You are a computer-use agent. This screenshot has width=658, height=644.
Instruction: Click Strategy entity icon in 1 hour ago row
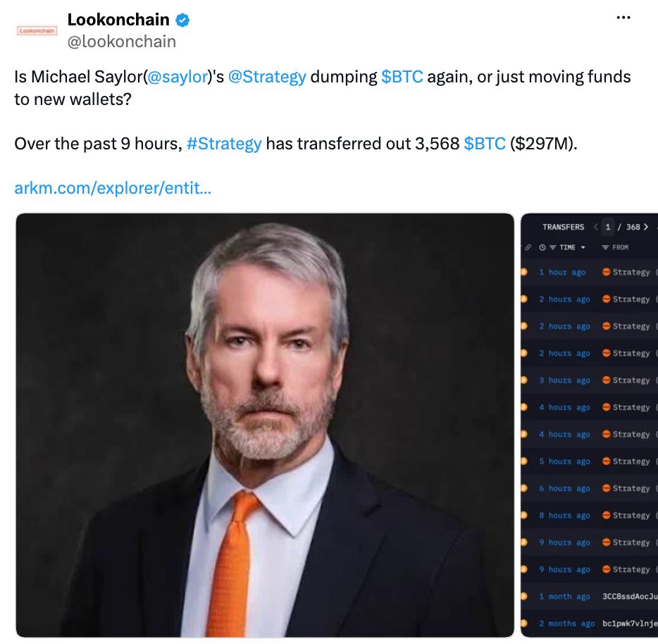(x=606, y=272)
